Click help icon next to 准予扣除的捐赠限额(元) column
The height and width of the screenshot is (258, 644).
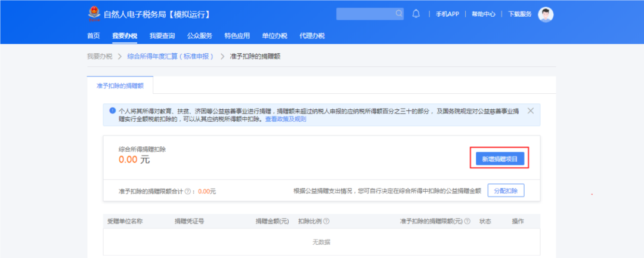(x=467, y=221)
